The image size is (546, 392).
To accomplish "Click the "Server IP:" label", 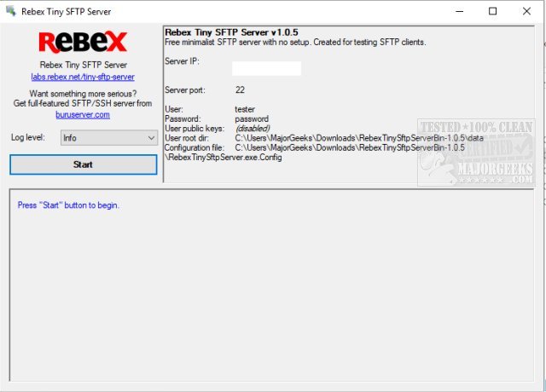I will (x=182, y=61).
